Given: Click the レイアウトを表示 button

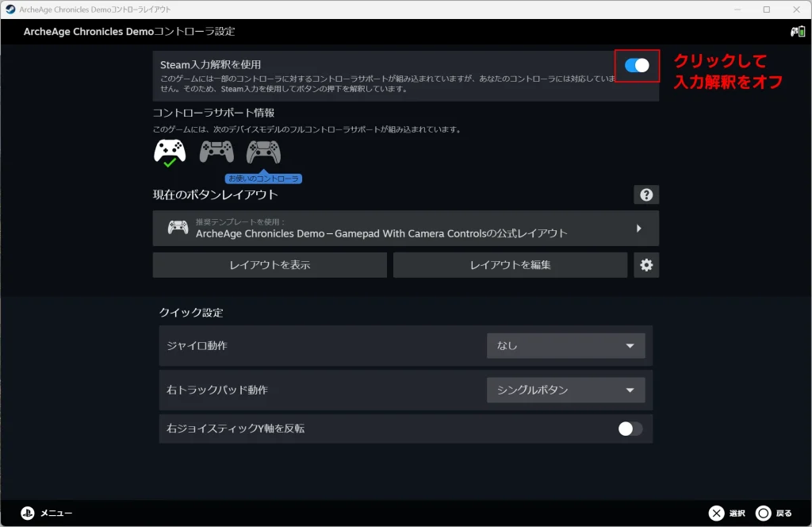Looking at the screenshot, I should pos(270,265).
